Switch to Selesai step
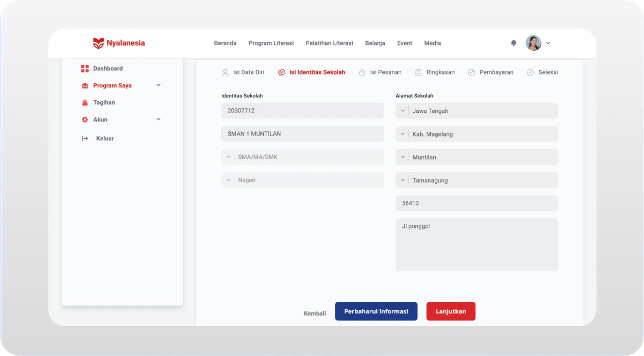This screenshot has width=644, height=356. (548, 72)
